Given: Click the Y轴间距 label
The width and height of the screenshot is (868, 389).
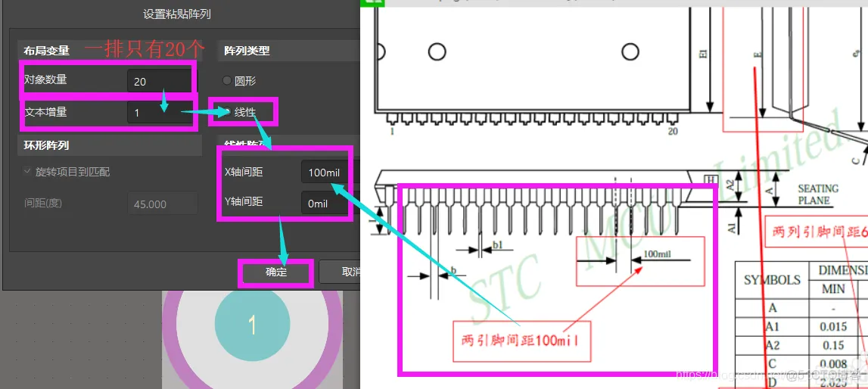Looking at the screenshot, I should click(x=244, y=201).
